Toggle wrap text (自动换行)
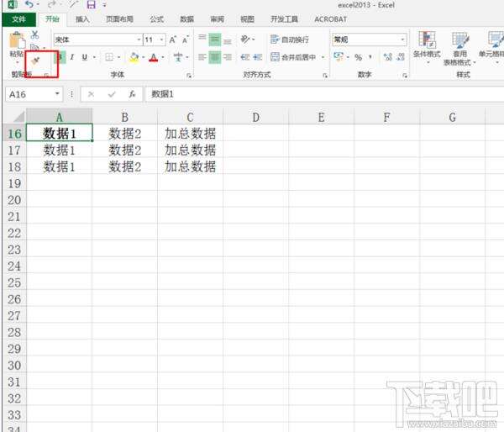The image size is (504, 432). coord(288,40)
